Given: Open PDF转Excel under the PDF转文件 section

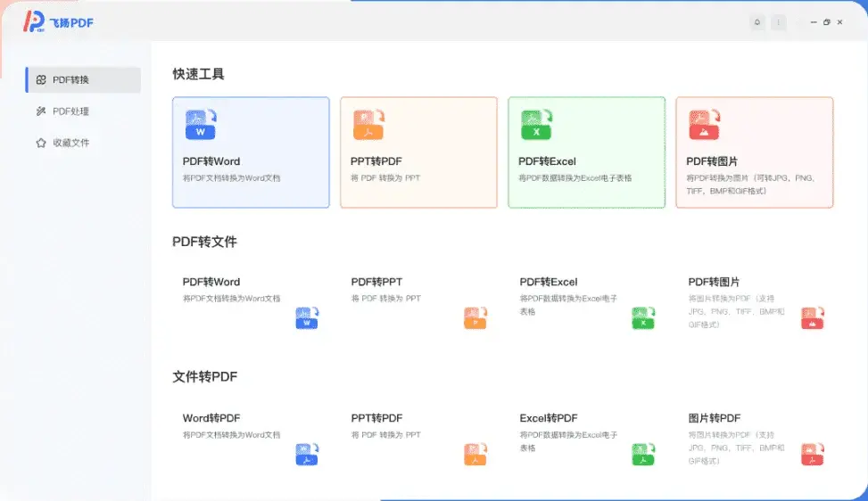Looking at the screenshot, I should 587,304.
